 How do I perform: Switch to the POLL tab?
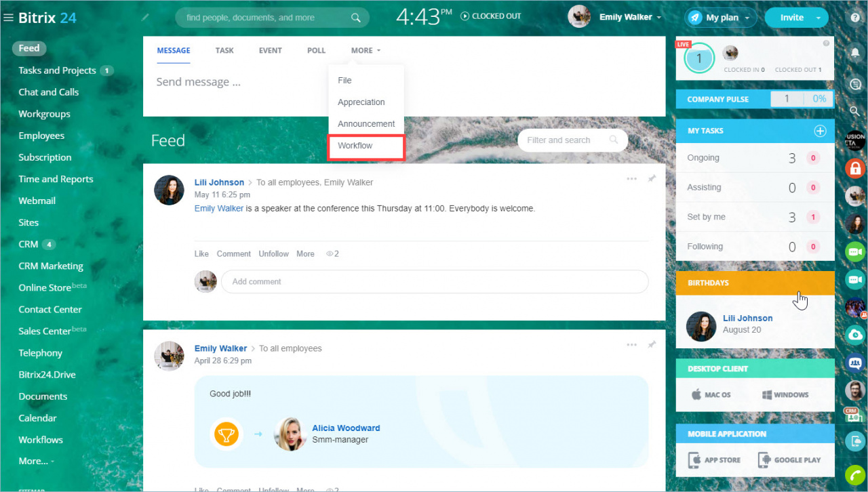coord(316,51)
